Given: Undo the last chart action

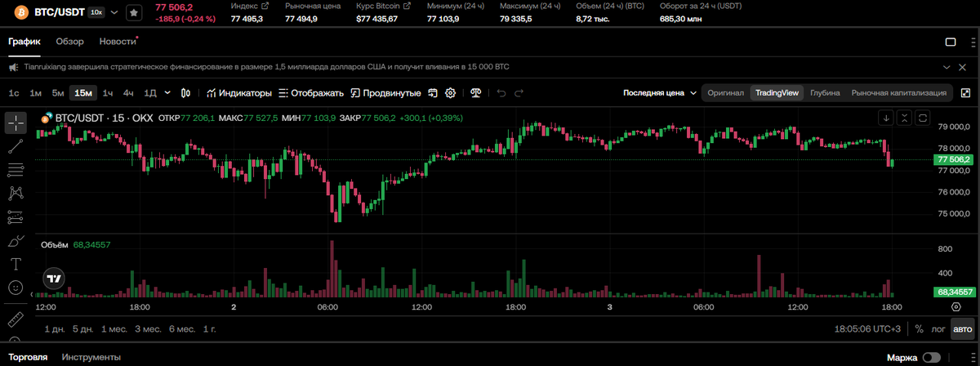Looking at the screenshot, I should pos(501,93).
